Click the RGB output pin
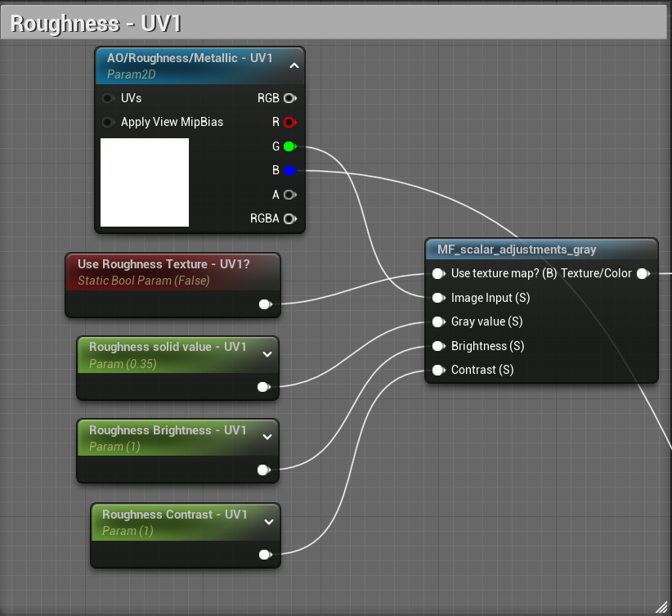This screenshot has height=616, width=672. pos(290,98)
